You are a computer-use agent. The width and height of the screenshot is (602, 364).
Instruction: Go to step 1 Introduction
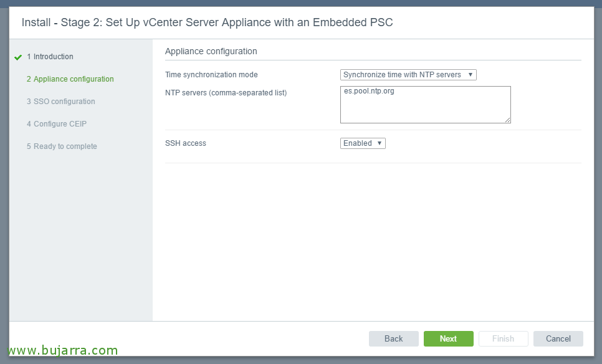(x=50, y=57)
